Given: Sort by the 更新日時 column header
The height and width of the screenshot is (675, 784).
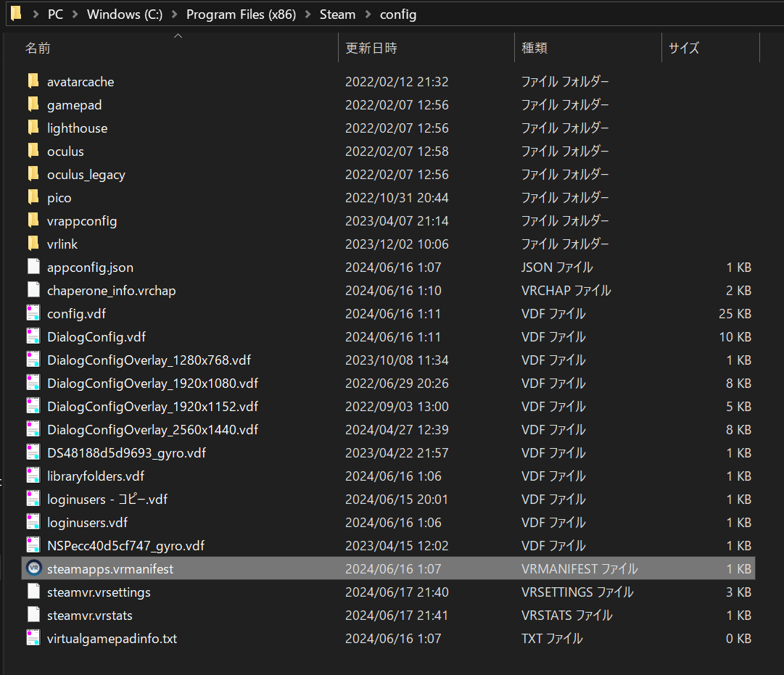Looking at the screenshot, I should 371,48.
